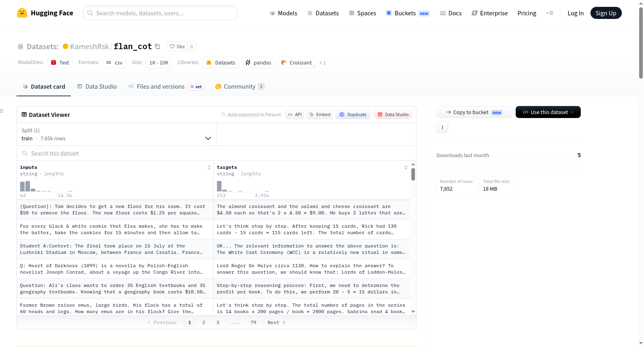Open Data Studio from viewer toolbar
644x347 pixels.
392,114
